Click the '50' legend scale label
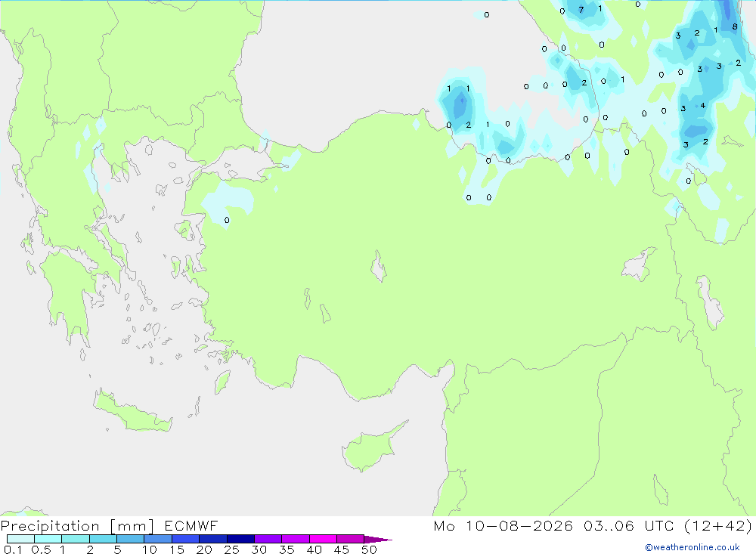 click(369, 549)
